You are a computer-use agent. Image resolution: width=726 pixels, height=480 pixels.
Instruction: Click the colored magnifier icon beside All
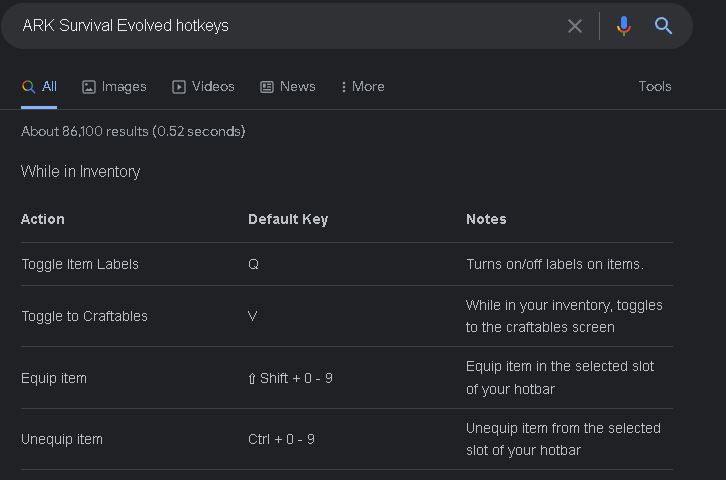point(29,87)
